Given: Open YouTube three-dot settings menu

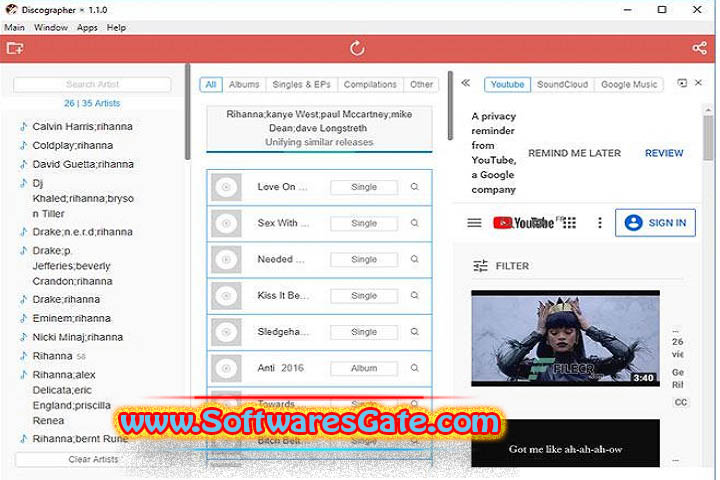Looking at the screenshot, I should 599,223.
